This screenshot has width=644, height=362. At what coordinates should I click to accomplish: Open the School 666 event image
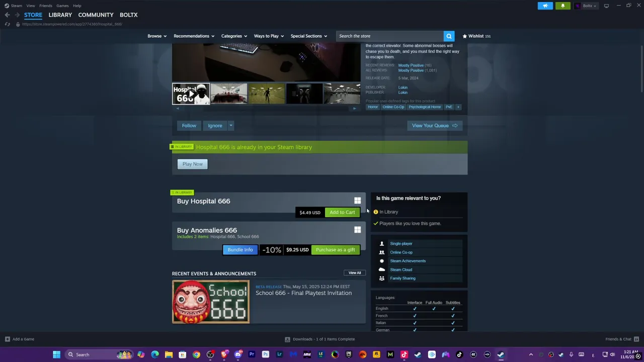pyautogui.click(x=211, y=302)
